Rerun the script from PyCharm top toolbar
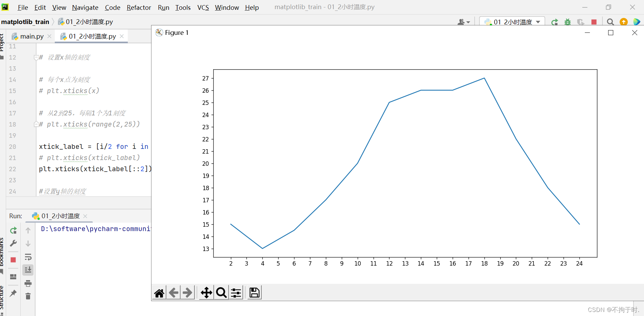The image size is (644, 316). pos(554,22)
